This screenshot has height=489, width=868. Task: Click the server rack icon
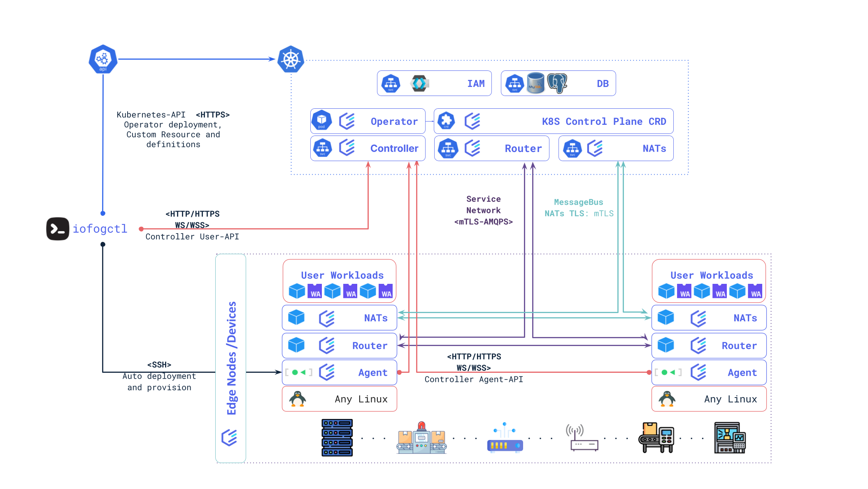(337, 438)
